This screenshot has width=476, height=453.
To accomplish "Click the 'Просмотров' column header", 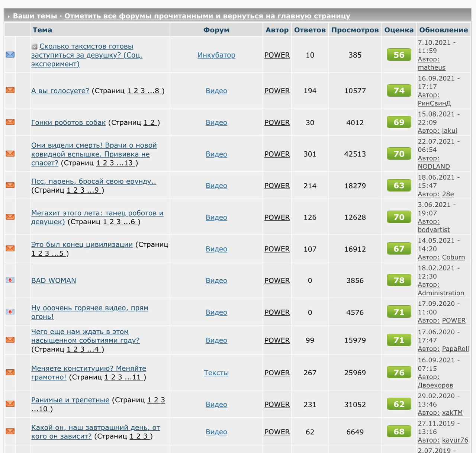I will click(x=355, y=30).
